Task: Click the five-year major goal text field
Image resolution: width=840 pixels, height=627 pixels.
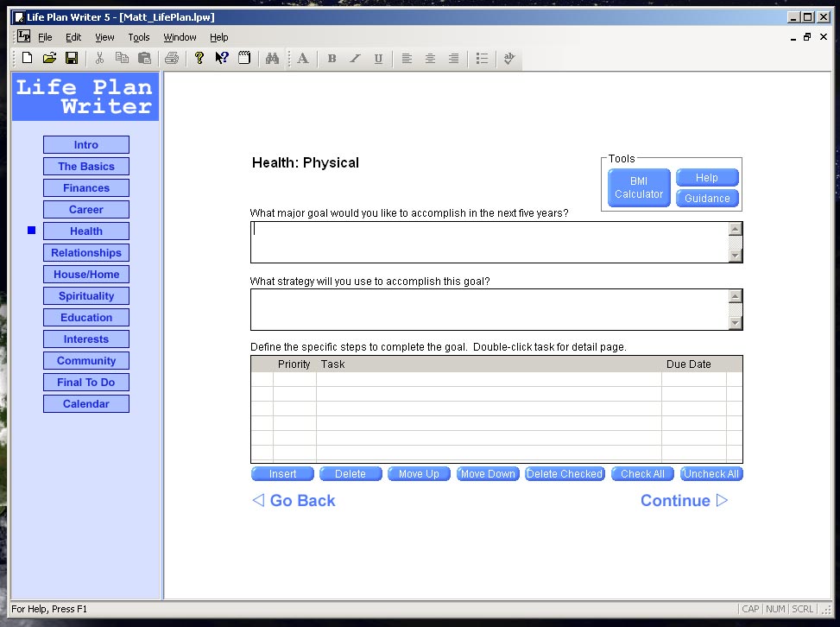Action: pos(489,242)
